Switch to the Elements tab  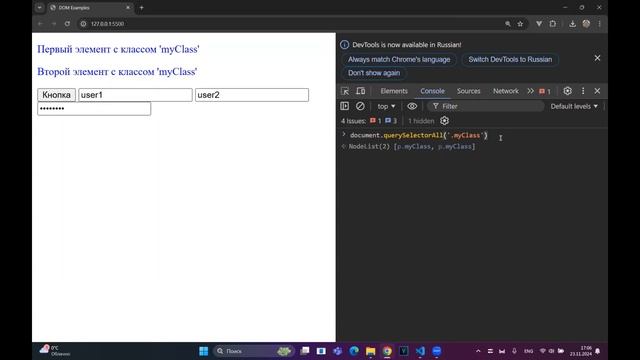tap(394, 91)
